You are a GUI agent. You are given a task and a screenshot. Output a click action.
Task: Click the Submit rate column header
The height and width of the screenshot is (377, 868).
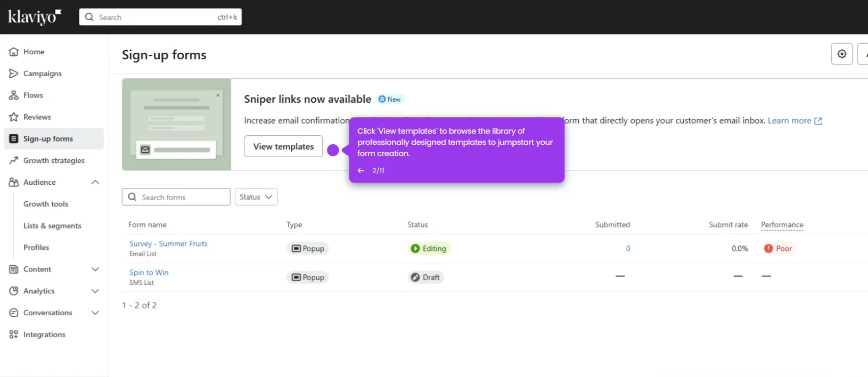point(728,225)
